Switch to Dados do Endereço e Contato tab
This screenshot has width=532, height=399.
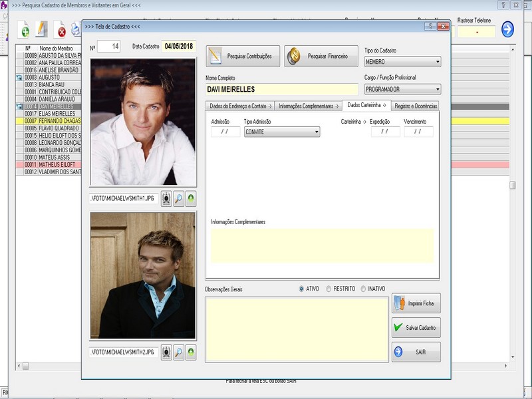pos(241,106)
